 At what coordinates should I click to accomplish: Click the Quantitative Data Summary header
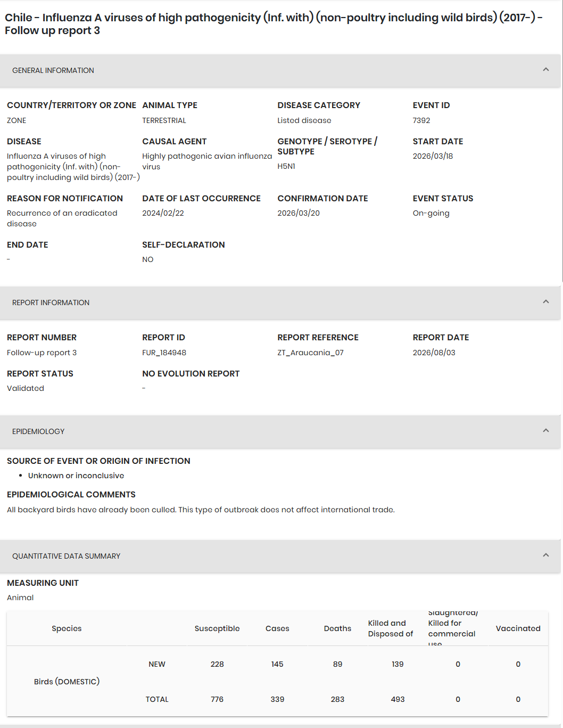point(280,556)
